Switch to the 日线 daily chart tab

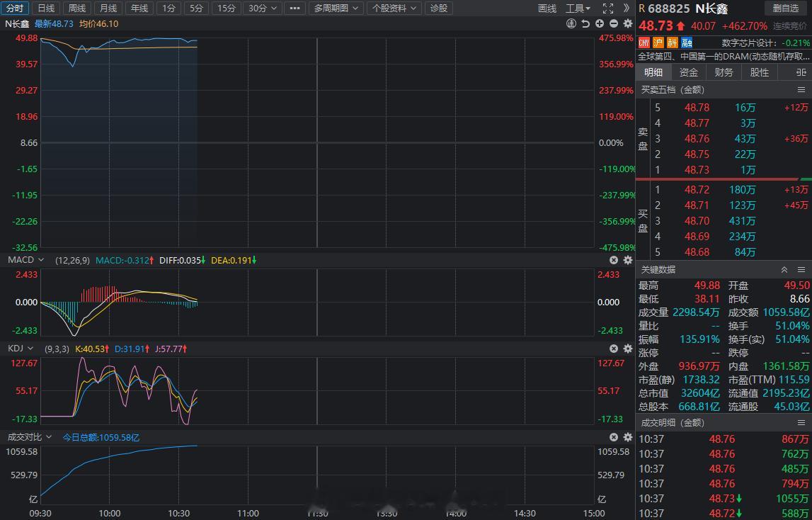point(46,9)
